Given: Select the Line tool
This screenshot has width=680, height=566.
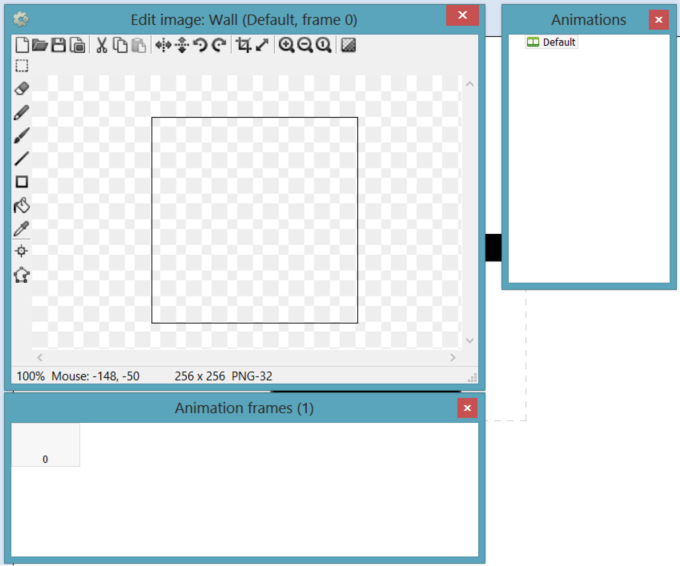Looking at the screenshot, I should (22, 159).
